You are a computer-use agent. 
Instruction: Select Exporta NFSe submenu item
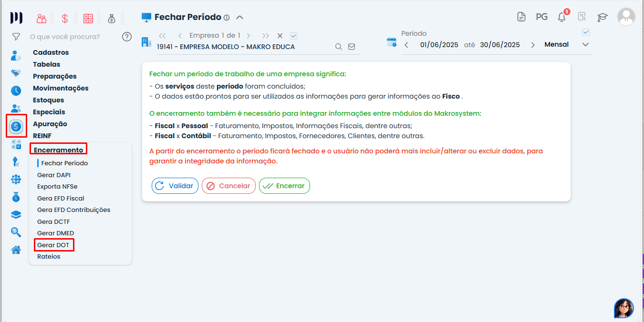point(57,187)
